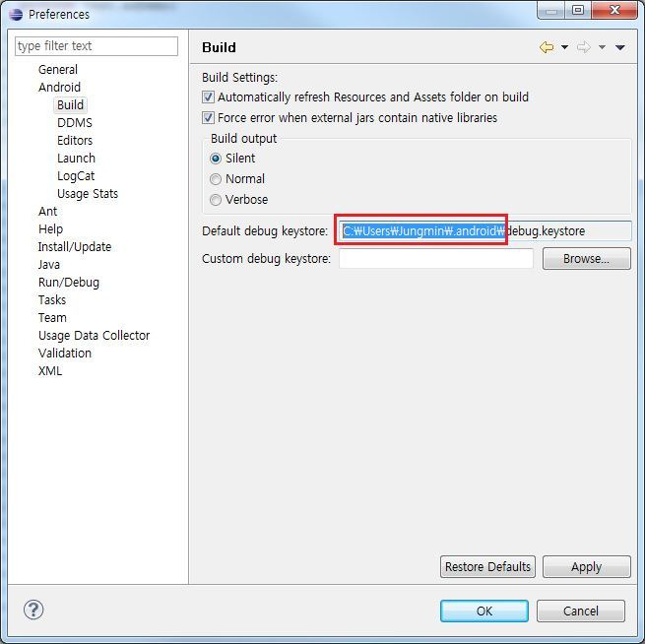The width and height of the screenshot is (645, 644).
Task: Open Editors preferences page
Action: (75, 140)
